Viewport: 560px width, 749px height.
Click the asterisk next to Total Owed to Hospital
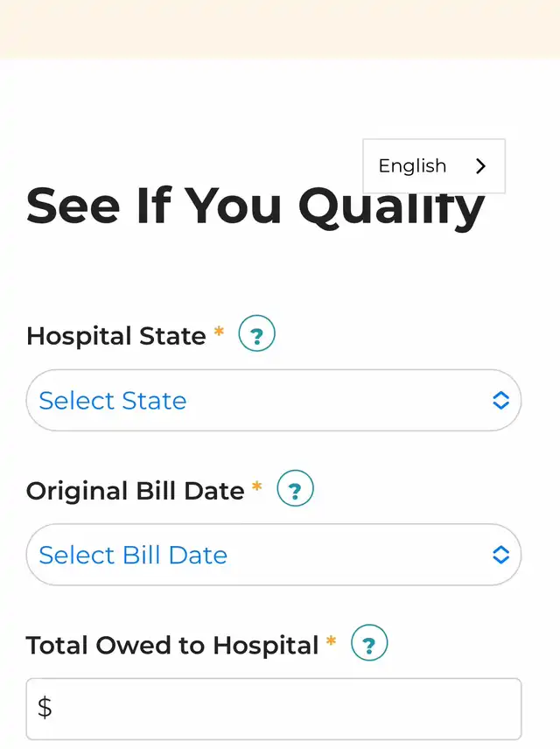331,642
